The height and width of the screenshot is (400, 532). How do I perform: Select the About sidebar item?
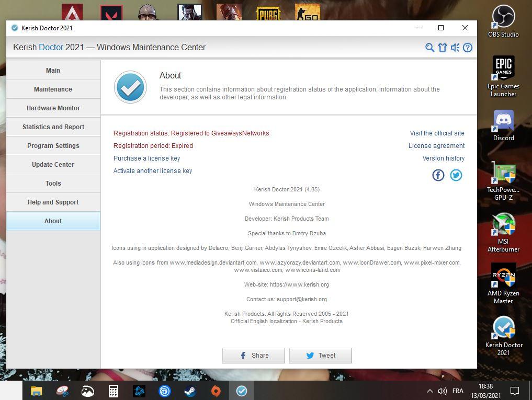point(53,221)
